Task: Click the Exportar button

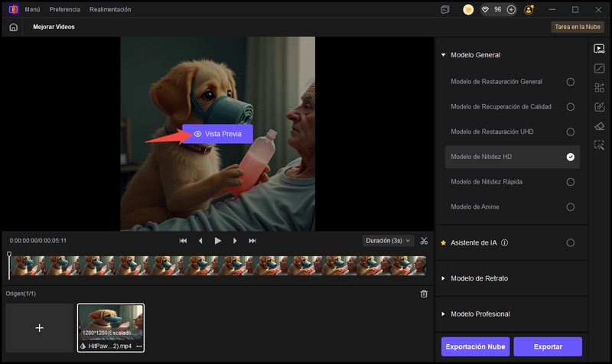Action: click(x=548, y=346)
